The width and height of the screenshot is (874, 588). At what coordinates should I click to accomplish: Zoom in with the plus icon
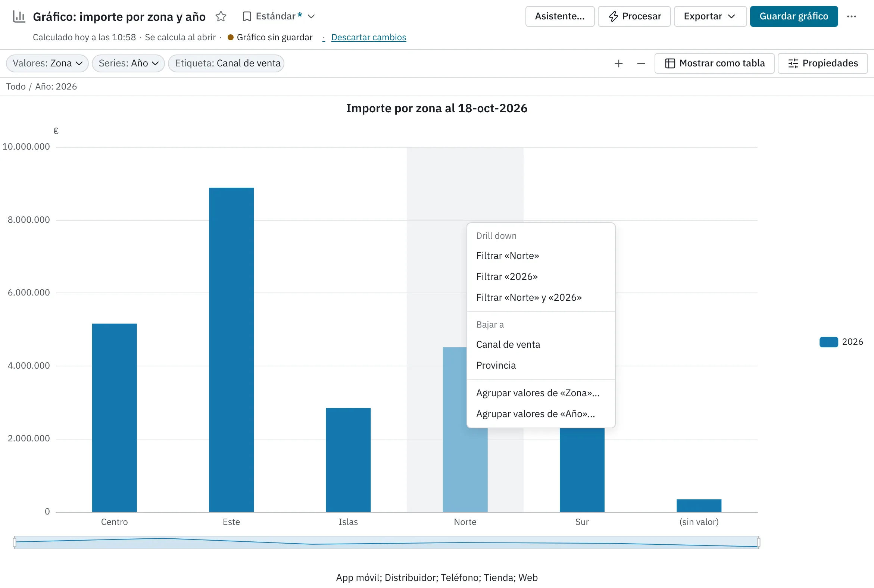(618, 63)
